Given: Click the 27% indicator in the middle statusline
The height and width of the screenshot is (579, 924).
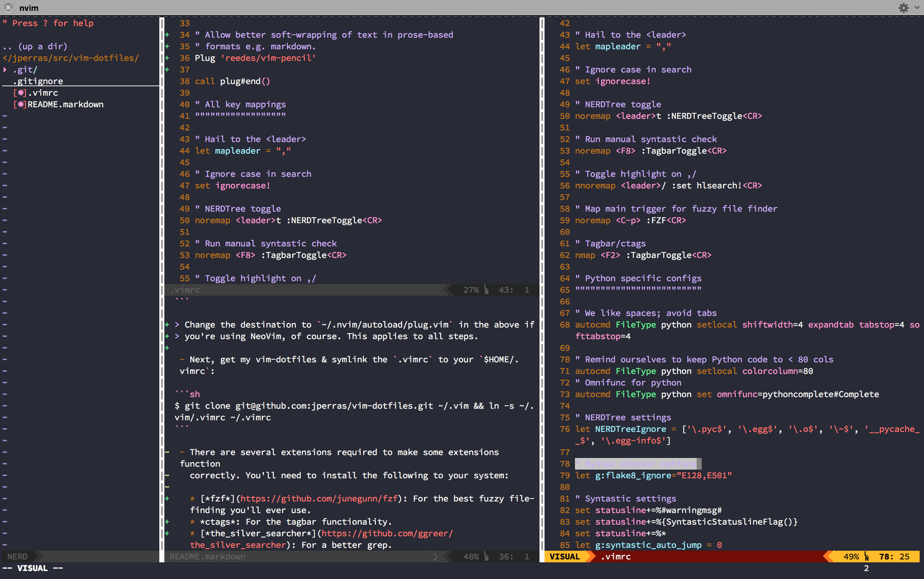Looking at the screenshot, I should 471,290.
